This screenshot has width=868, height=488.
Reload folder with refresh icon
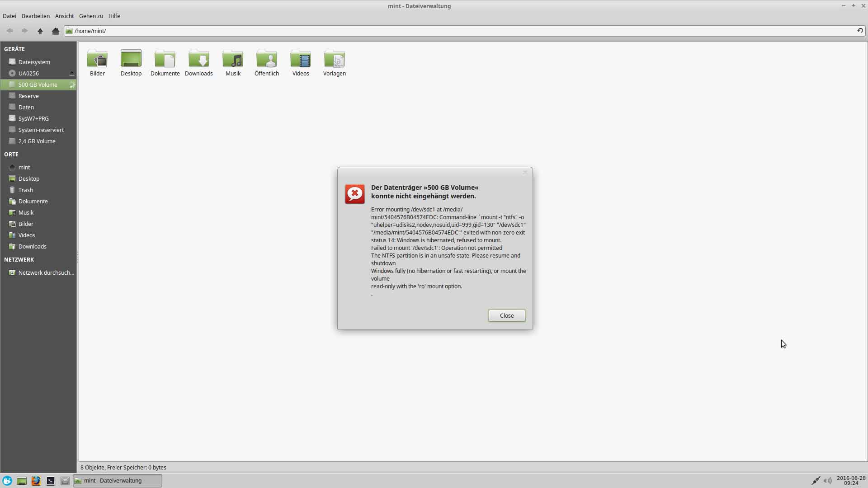(860, 31)
